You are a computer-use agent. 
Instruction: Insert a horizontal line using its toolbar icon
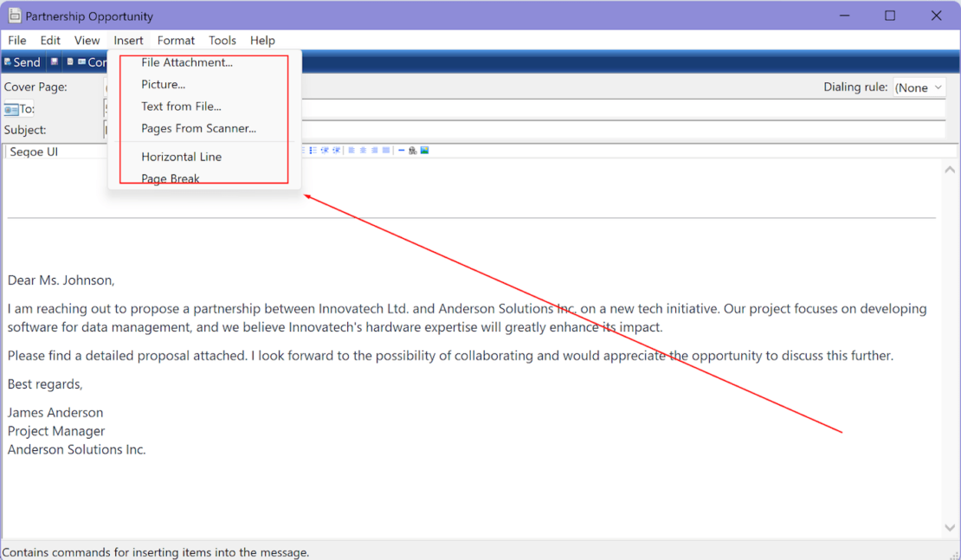[x=400, y=150]
